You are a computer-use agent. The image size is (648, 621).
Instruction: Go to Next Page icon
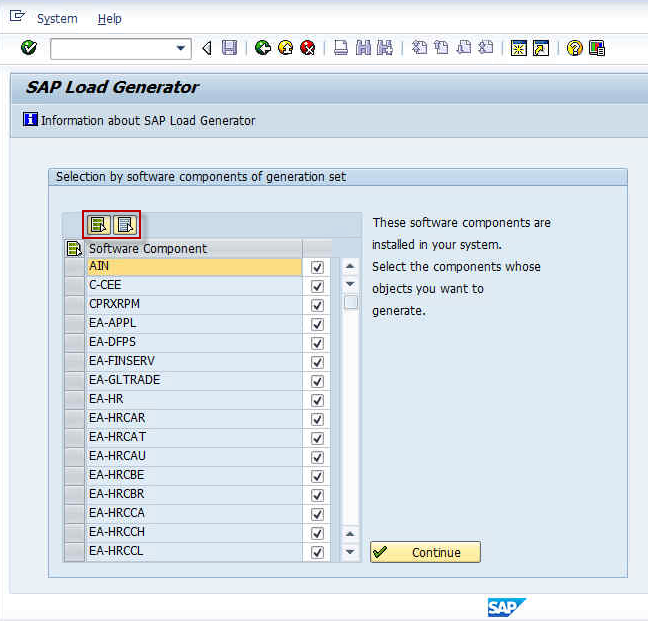(x=464, y=48)
